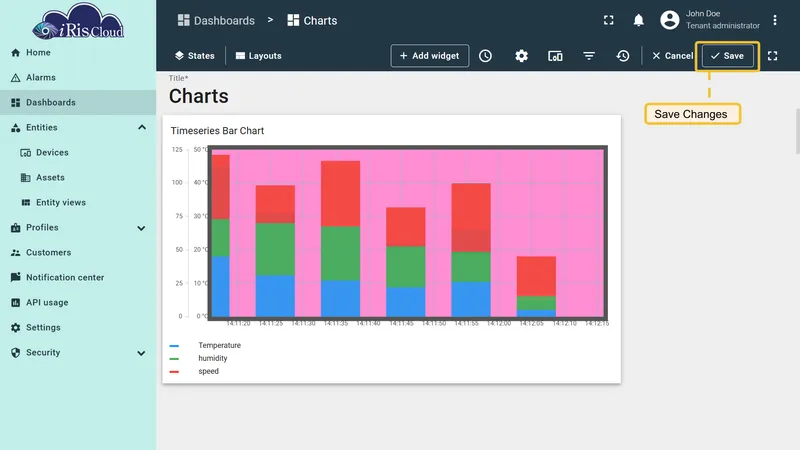Open notifications bell
Viewport: 800px width, 450px height.
[638, 20]
